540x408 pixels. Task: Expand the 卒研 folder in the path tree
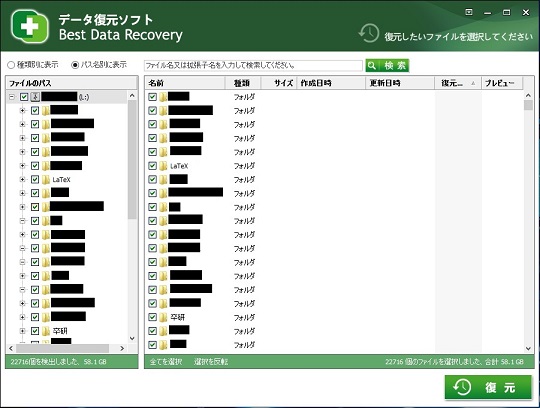click(x=22, y=331)
